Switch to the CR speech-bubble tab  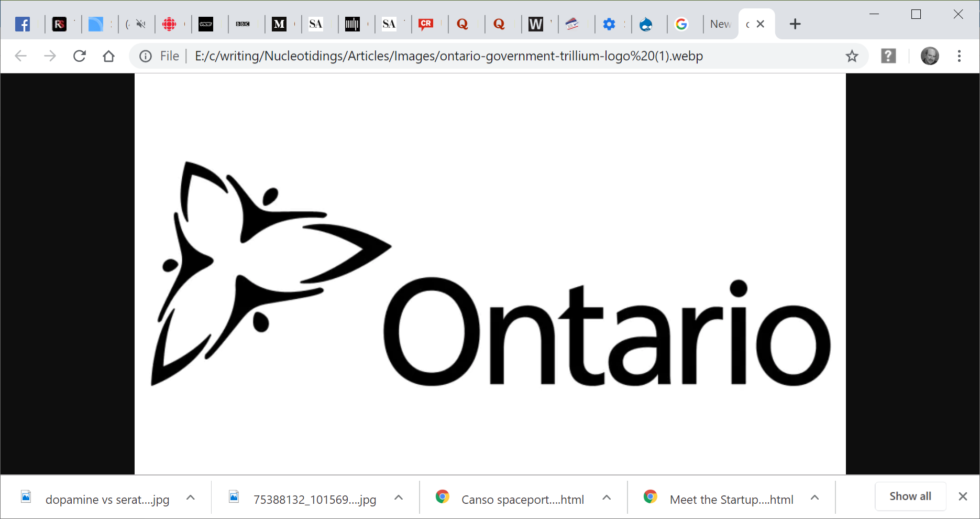[426, 24]
